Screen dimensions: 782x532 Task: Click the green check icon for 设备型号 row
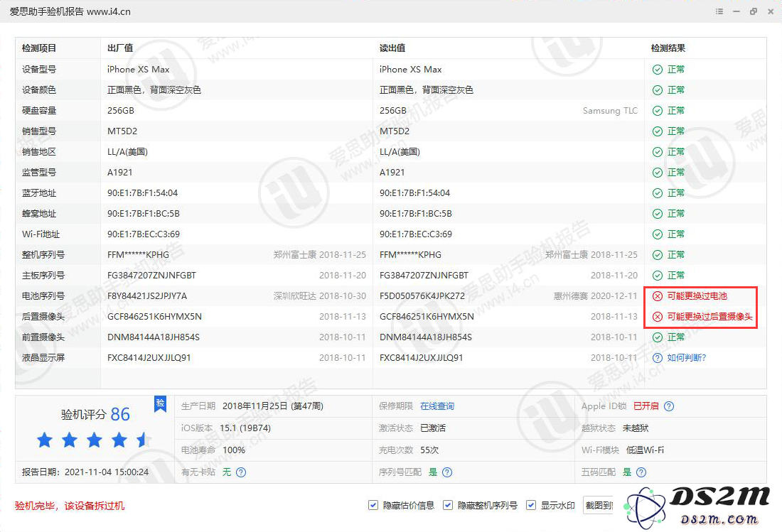point(658,70)
